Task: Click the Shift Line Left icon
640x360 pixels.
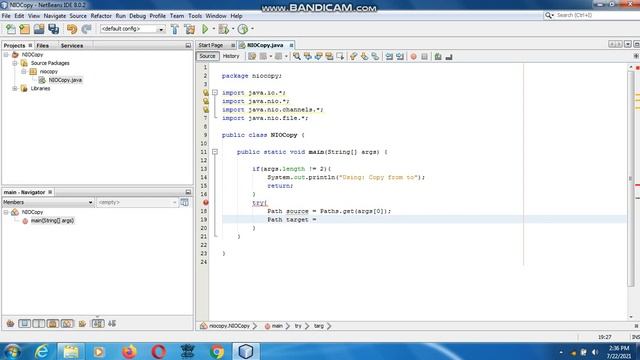Action: (x=389, y=56)
